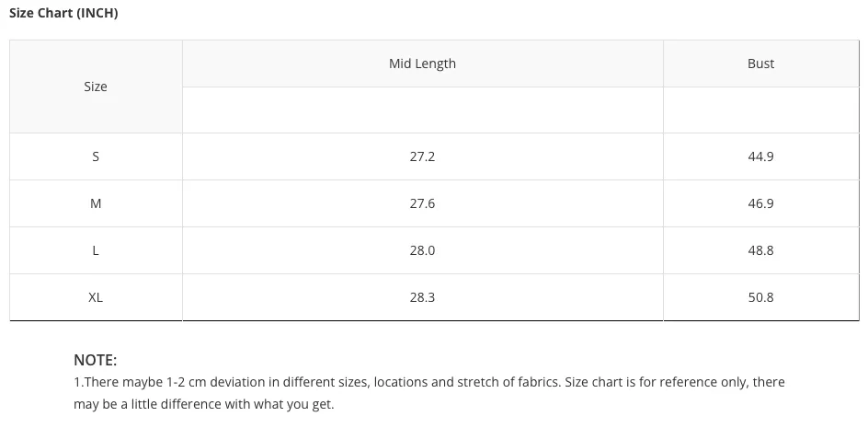Click the 44.9 bust value
The image size is (868, 428).
760,156
